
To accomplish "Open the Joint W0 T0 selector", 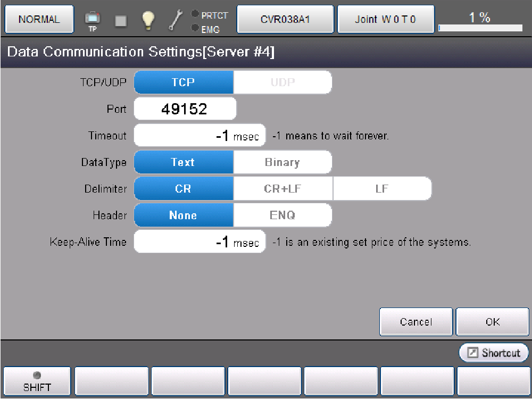I will click(386, 20).
